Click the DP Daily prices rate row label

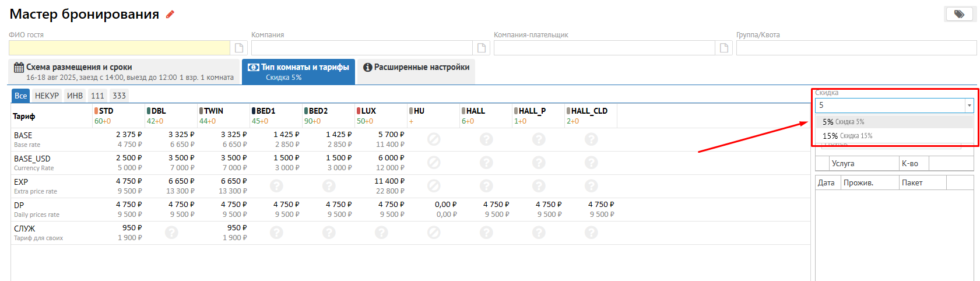(37, 210)
